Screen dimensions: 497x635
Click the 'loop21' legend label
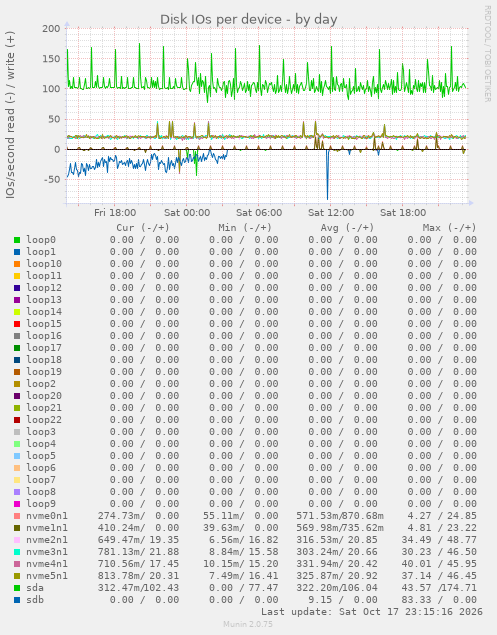tap(44, 408)
